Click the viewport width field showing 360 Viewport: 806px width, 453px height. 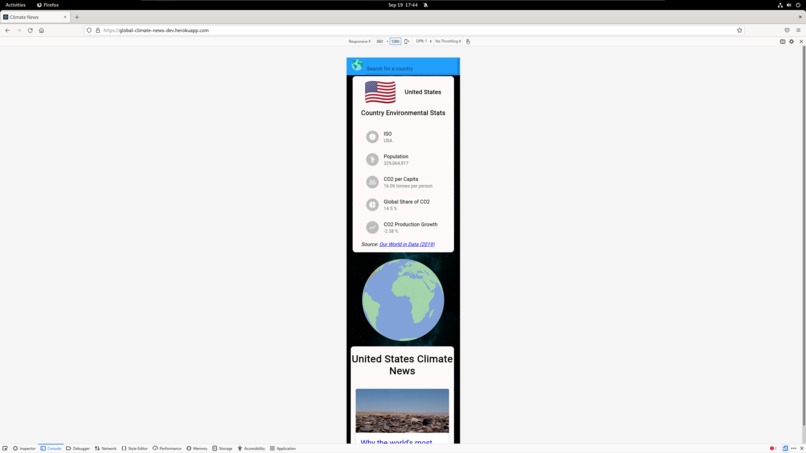(380, 41)
